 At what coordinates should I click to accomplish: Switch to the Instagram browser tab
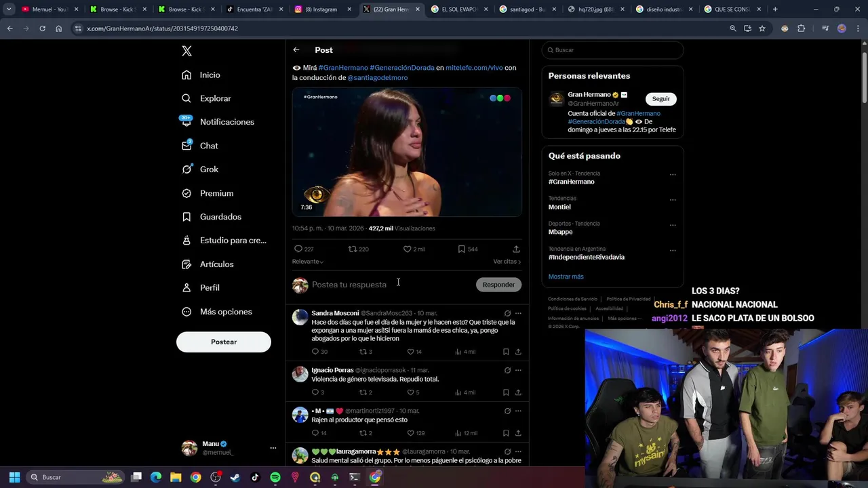pyautogui.click(x=323, y=9)
